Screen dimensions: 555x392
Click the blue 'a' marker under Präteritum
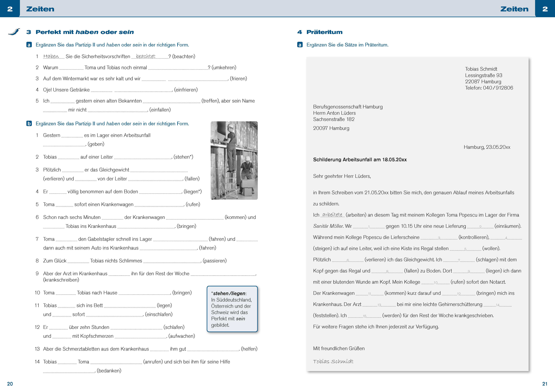[x=300, y=45]
